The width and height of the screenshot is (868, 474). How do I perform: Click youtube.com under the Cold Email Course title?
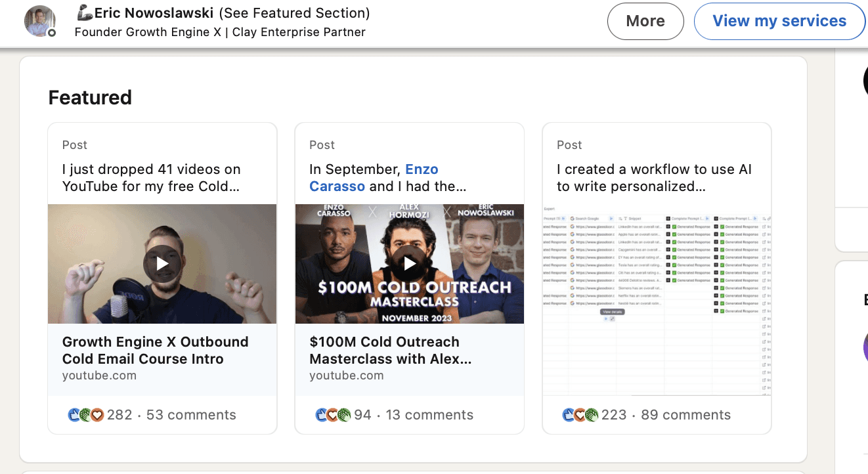coord(99,376)
